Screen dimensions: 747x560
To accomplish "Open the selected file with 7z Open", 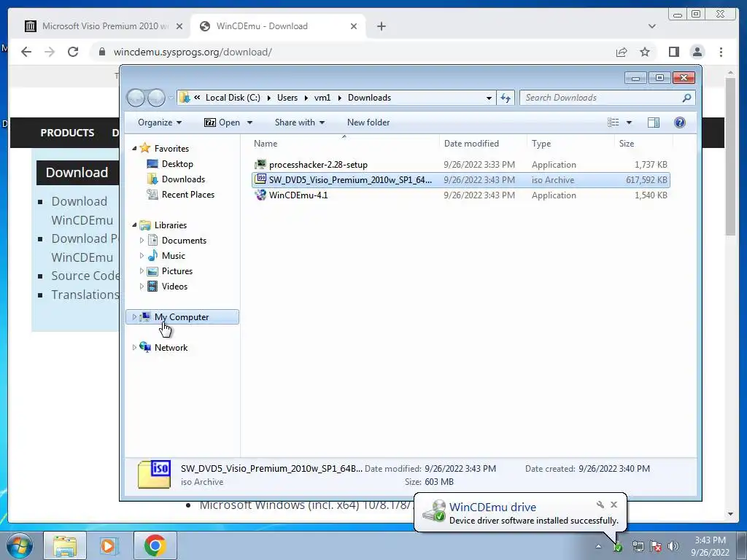I will [222, 122].
